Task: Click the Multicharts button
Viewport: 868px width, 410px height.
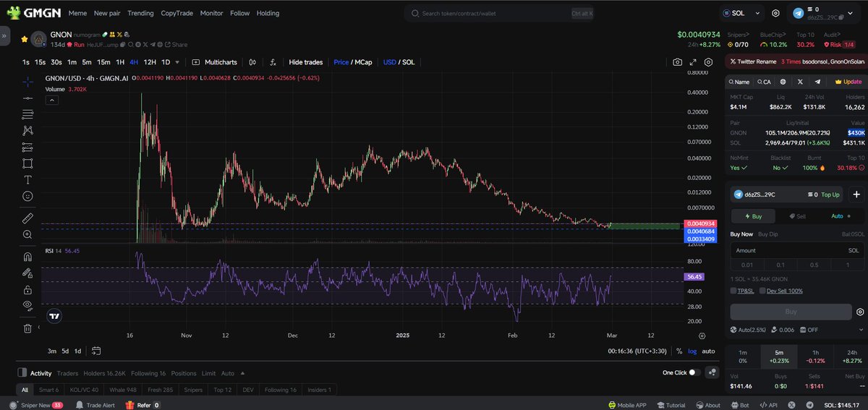Action: 215,62
